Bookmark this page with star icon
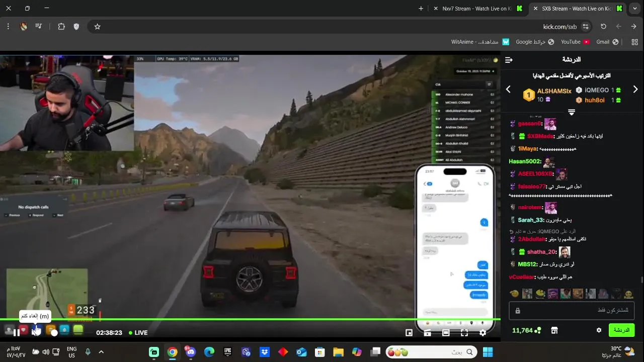 pyautogui.click(x=97, y=27)
